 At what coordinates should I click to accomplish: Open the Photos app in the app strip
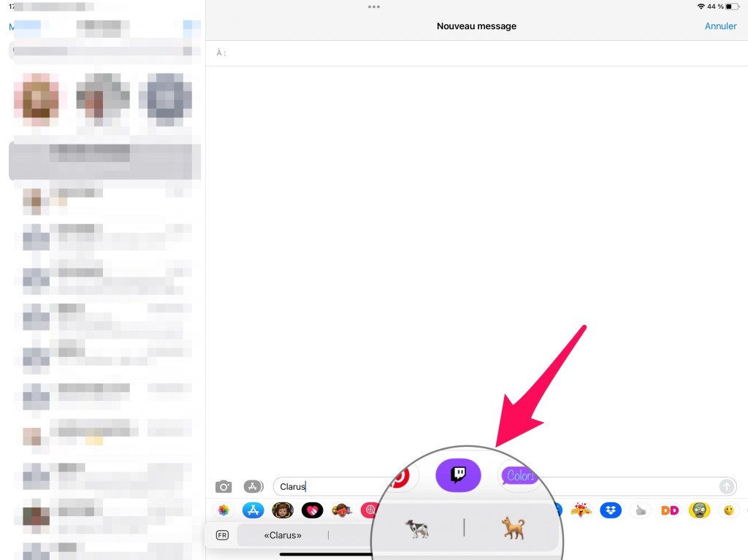[x=224, y=510]
